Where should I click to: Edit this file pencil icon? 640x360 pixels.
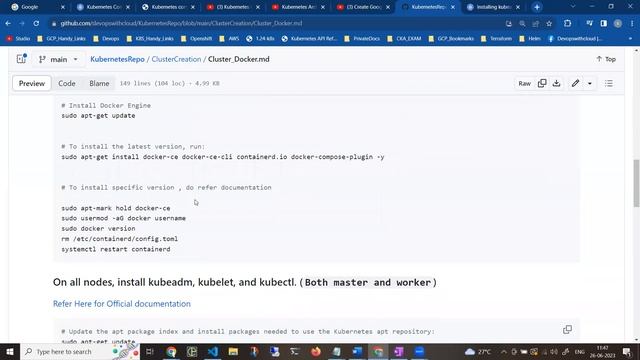pos(575,83)
